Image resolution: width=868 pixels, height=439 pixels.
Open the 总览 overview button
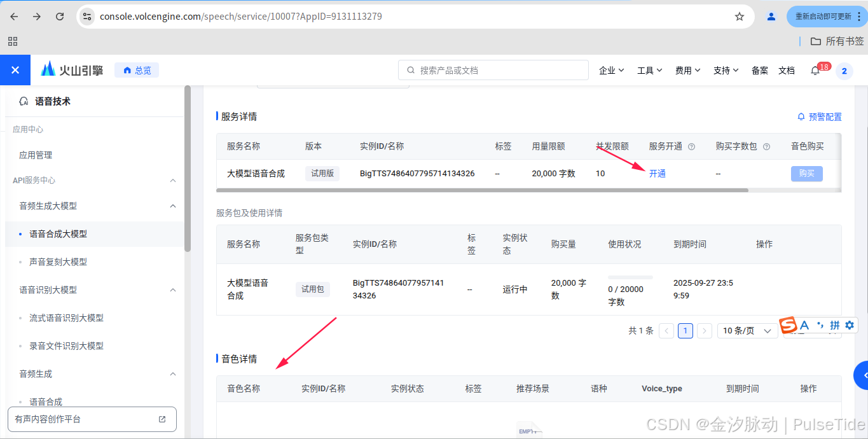pyautogui.click(x=137, y=71)
